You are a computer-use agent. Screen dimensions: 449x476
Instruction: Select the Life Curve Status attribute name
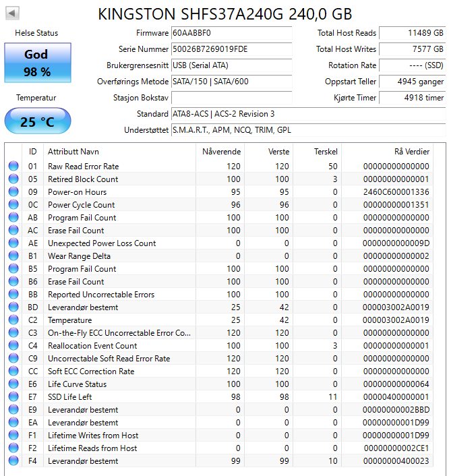[77, 384]
